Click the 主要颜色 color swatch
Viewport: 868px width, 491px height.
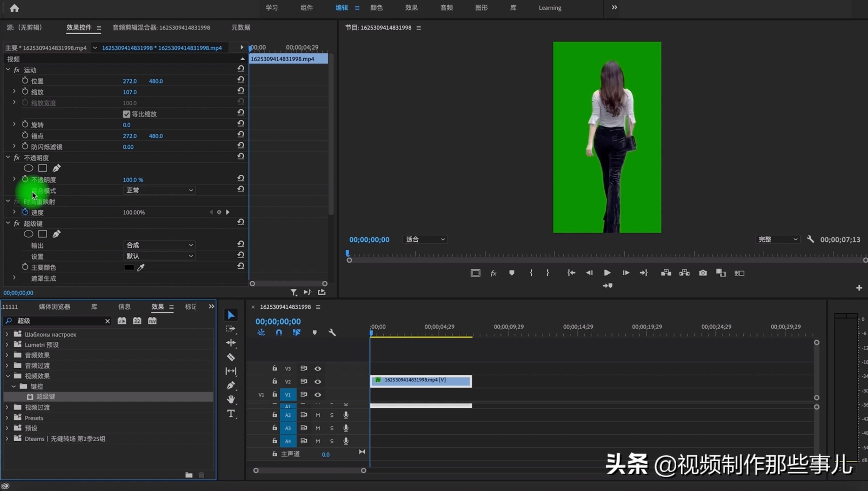point(128,267)
